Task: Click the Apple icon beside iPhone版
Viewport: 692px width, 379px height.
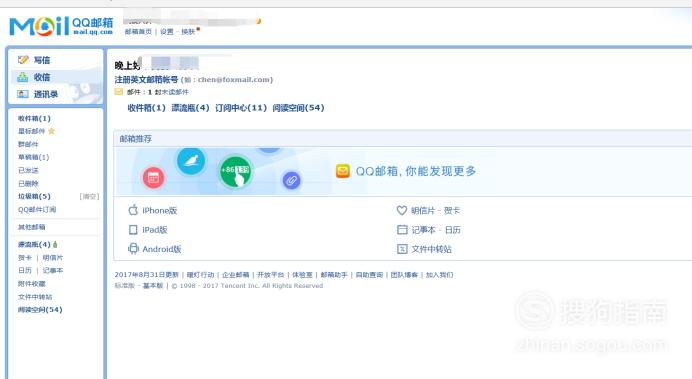Action: (x=133, y=210)
